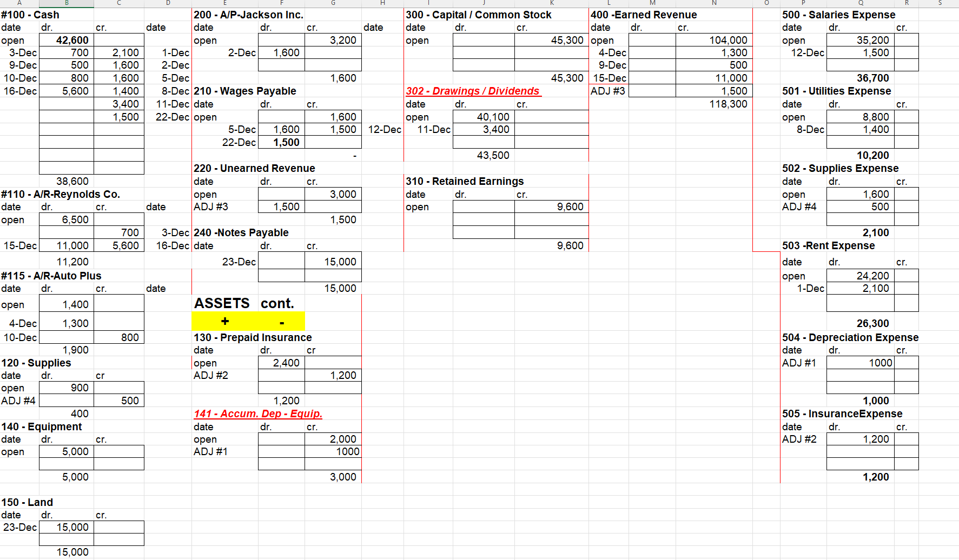Click '200 - A/P-Jackson Inc.' title cell
959x560 pixels.
point(249,15)
